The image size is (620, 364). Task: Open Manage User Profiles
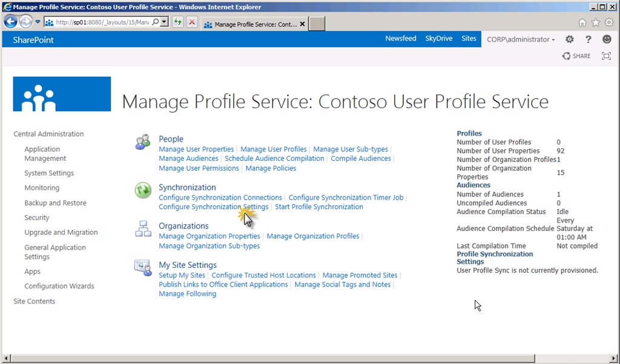274,149
